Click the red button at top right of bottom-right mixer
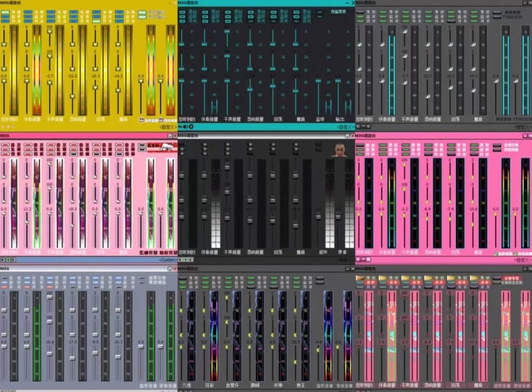The height and width of the screenshot is (392, 532). 508,278
